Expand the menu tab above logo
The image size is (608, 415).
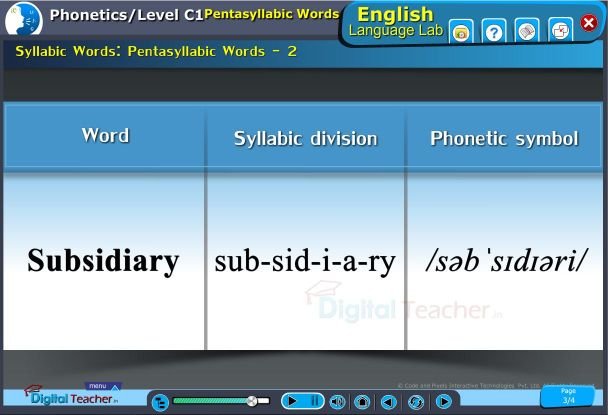tap(103, 386)
